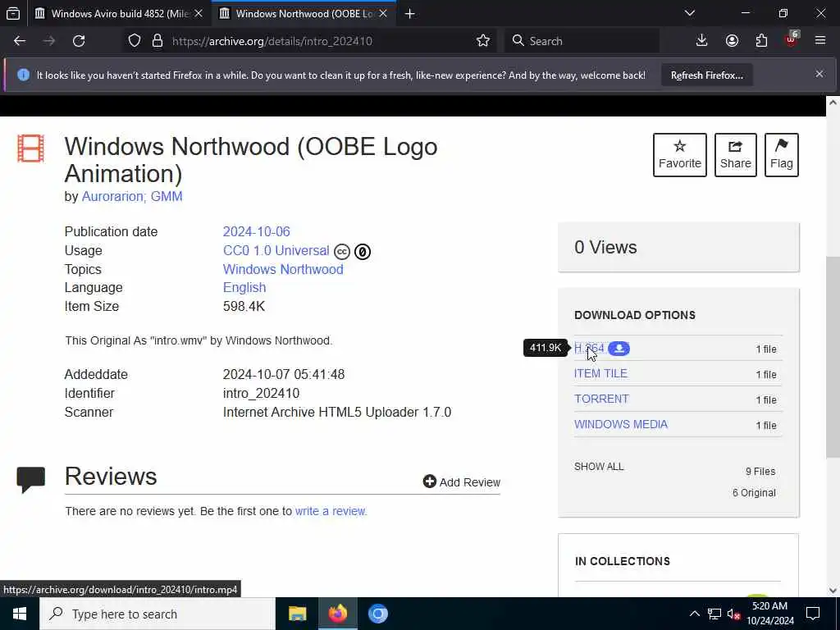Open the muted volume tray icon
The height and width of the screenshot is (630, 840).
pyautogui.click(x=733, y=614)
